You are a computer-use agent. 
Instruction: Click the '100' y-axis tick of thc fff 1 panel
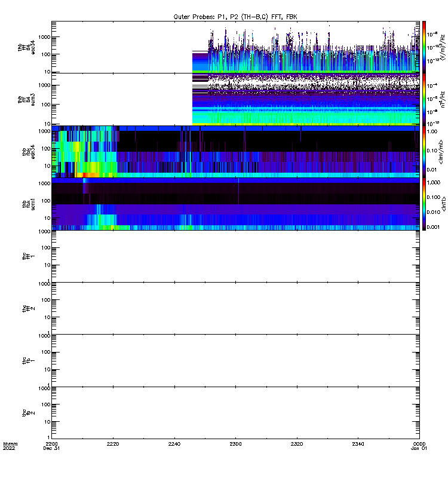pyautogui.click(x=46, y=248)
